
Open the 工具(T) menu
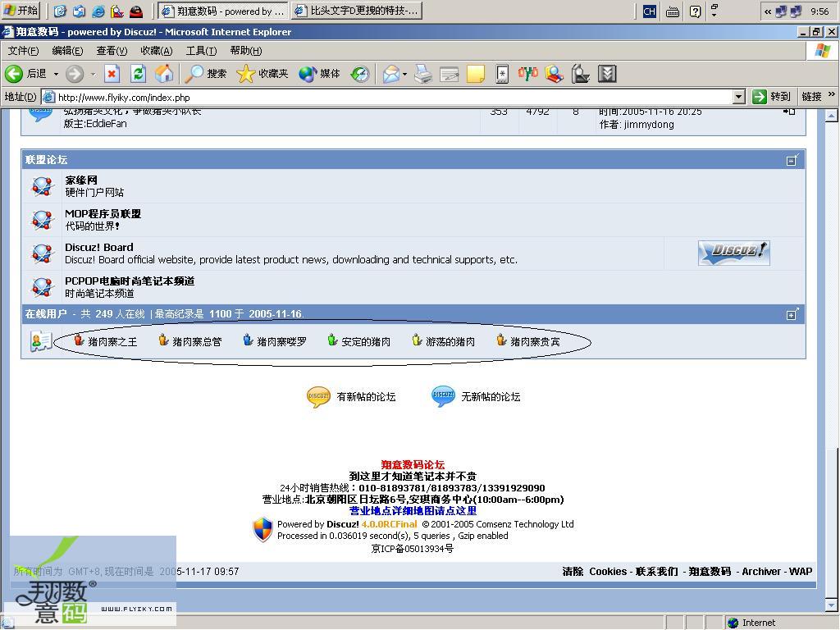[x=202, y=51]
